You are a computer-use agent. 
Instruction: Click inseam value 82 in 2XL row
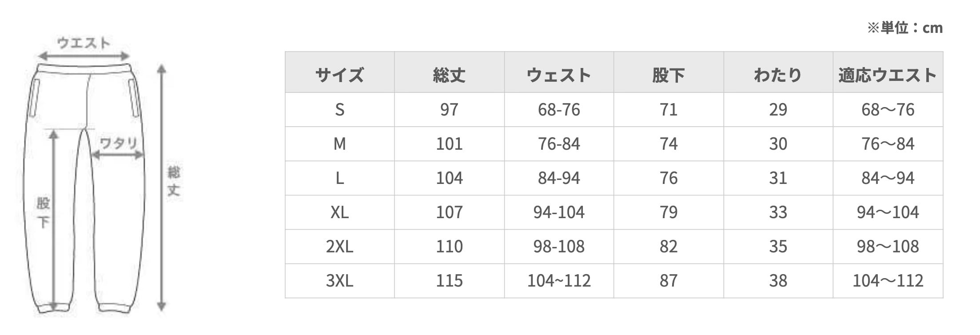pos(668,247)
